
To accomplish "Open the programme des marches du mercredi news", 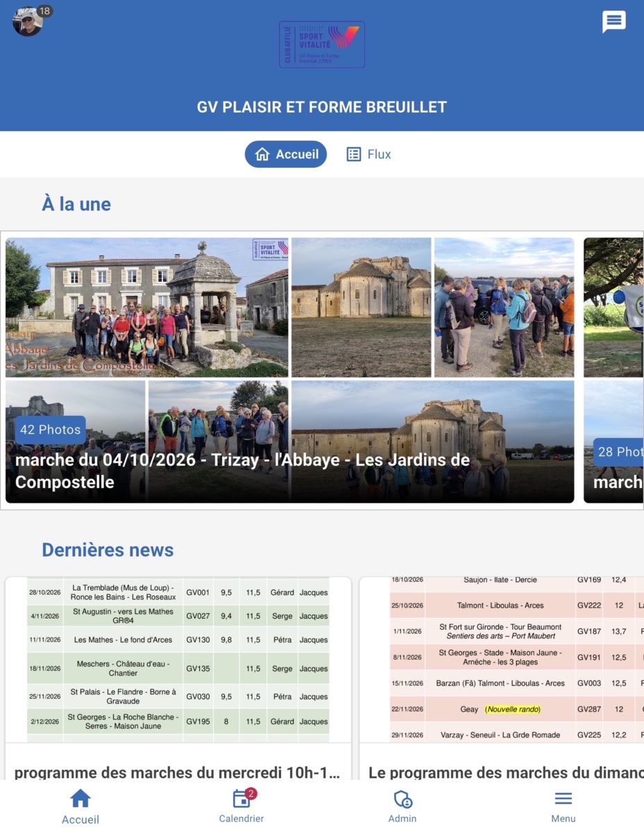I will [177, 772].
